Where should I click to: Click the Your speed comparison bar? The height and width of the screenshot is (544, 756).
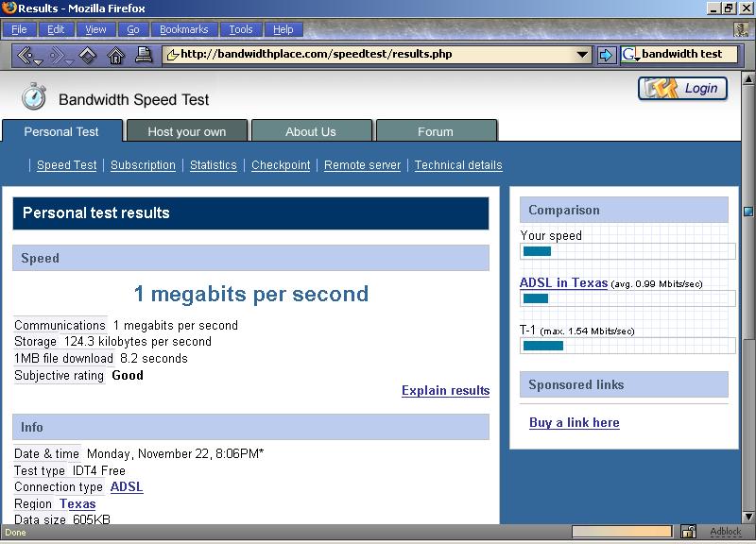point(627,251)
